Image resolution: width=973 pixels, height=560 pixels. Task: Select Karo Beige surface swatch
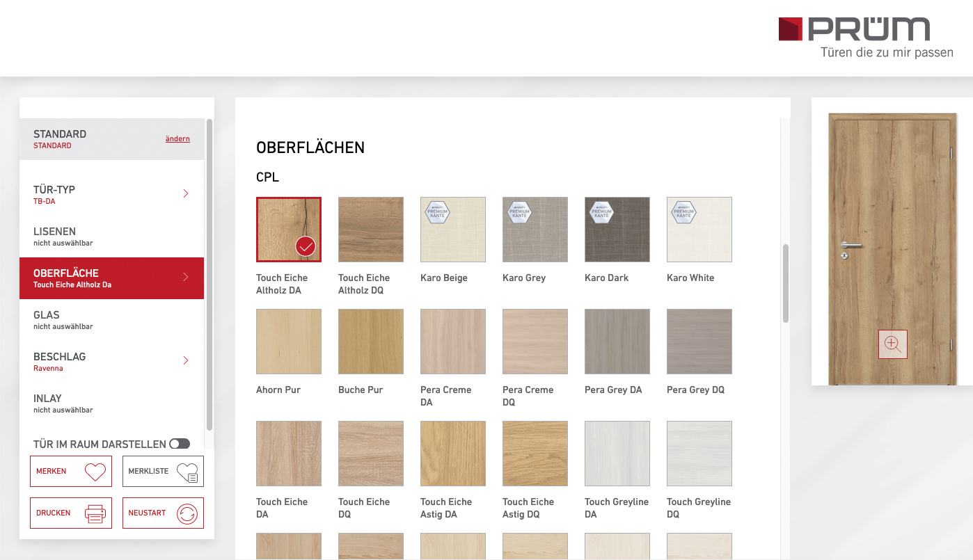[453, 230]
